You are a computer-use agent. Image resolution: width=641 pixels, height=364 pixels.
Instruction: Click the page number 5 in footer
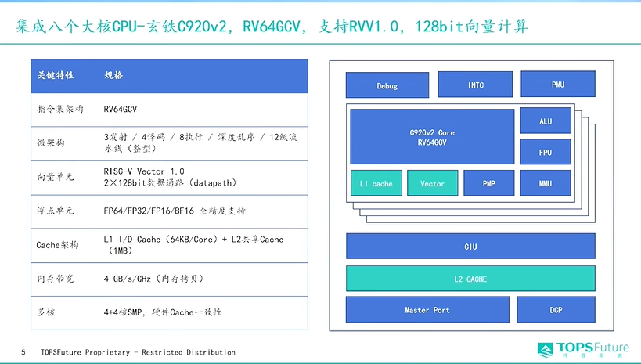pyautogui.click(x=23, y=352)
